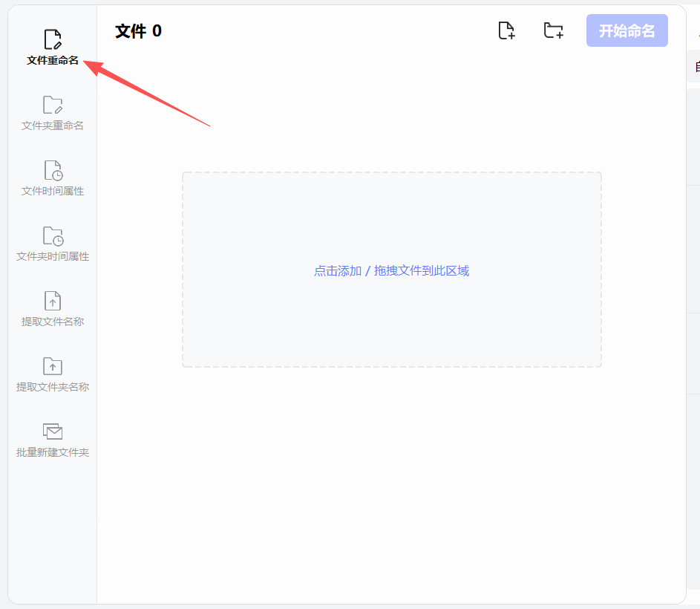Switch to 文件夹时间属性 menu label
The width and height of the screenshot is (700, 609).
[53, 256]
